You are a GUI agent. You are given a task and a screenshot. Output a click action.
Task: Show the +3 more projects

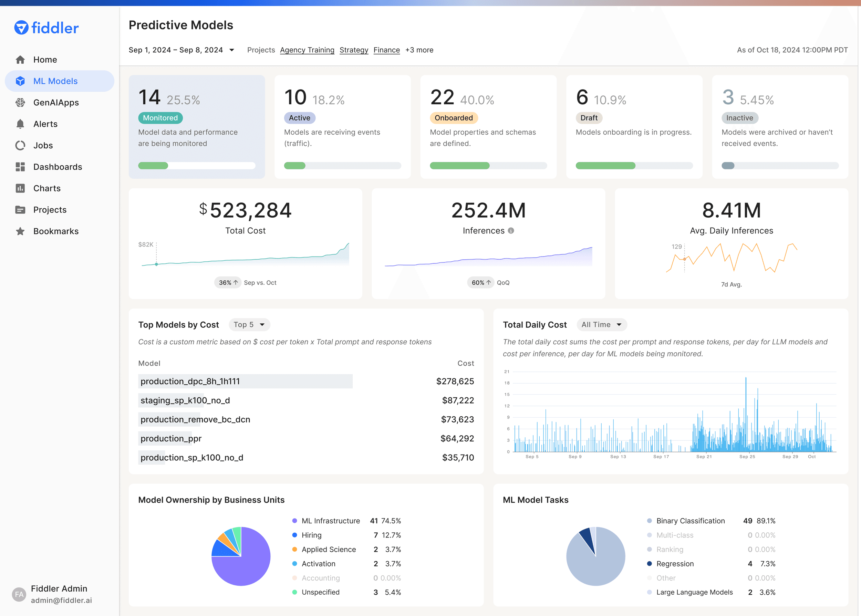point(419,50)
